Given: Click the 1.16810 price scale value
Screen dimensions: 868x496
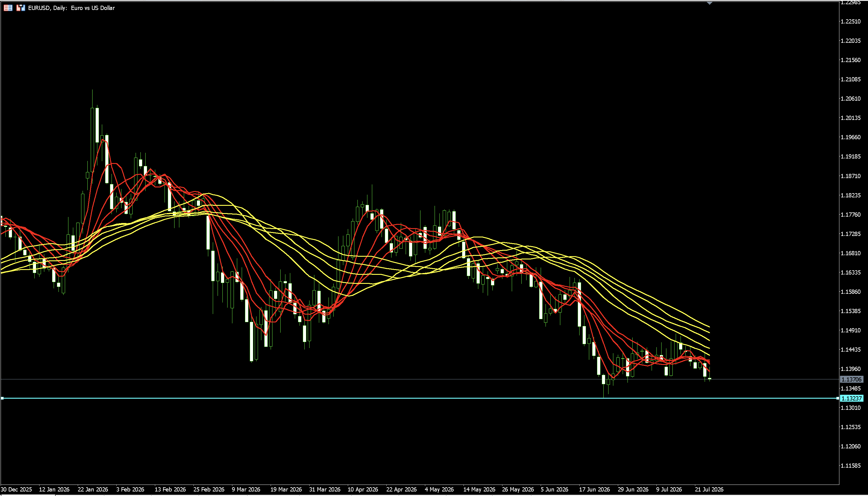Looking at the screenshot, I should coord(851,253).
